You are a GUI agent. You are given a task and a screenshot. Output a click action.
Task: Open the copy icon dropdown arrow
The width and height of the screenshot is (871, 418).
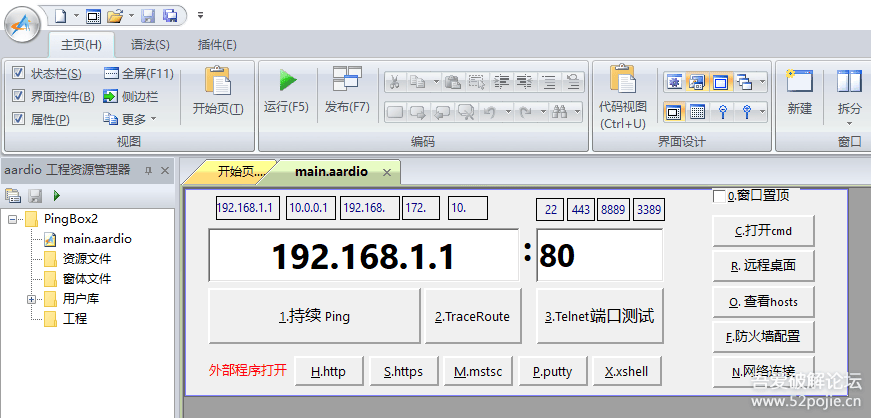436,82
